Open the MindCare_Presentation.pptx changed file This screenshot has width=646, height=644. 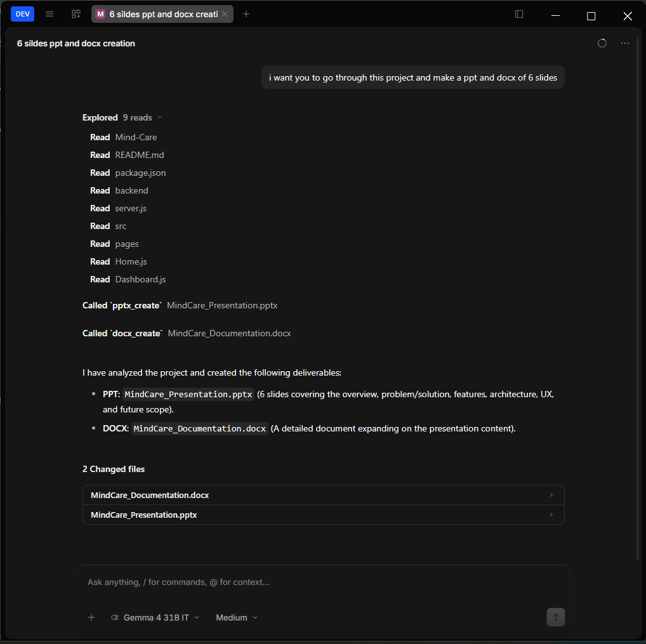[x=324, y=515]
